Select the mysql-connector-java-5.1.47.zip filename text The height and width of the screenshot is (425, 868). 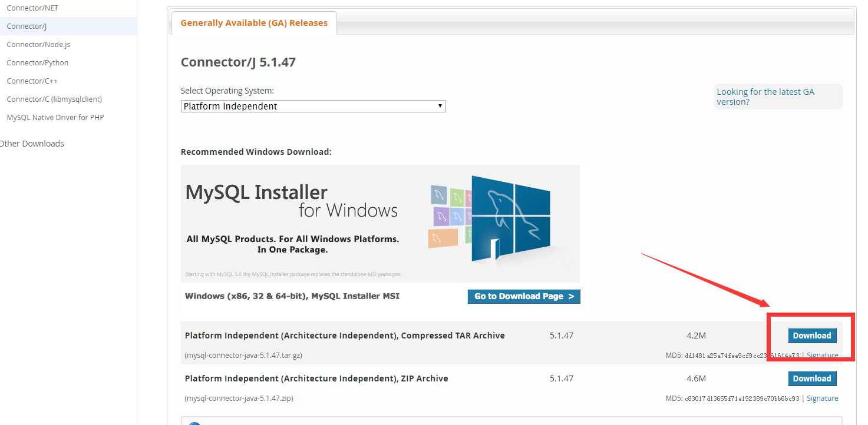239,399
